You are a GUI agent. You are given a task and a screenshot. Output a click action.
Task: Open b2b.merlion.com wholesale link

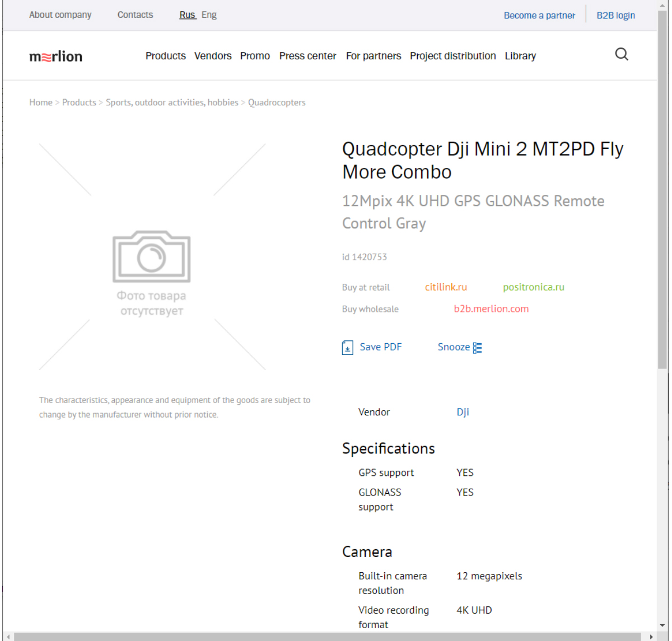491,309
